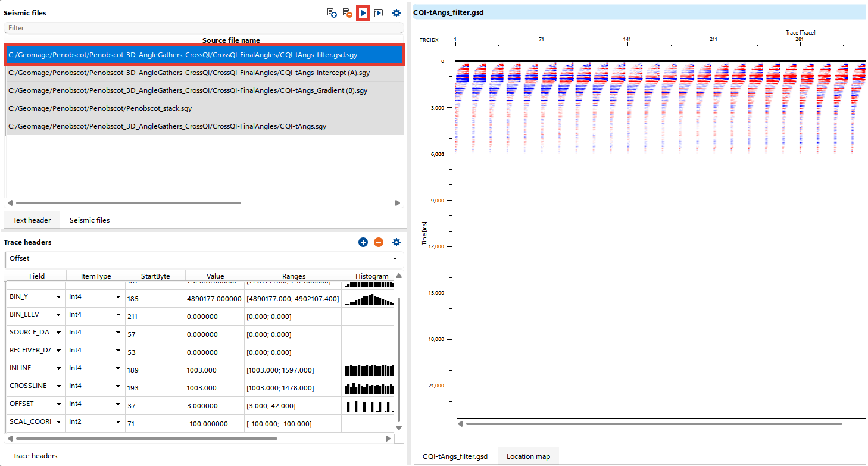868x466 pixels.
Task: Click the add trace header plus icon
Action: tap(363, 242)
